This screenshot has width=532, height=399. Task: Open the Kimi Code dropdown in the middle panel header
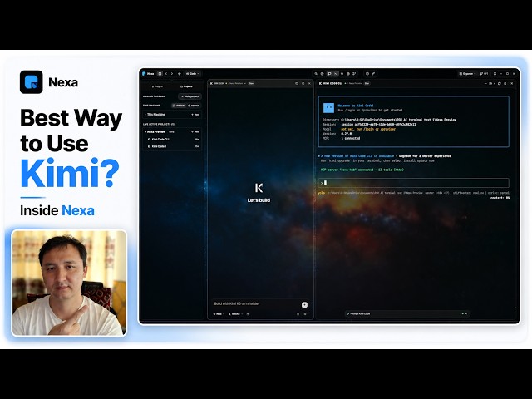point(219,83)
